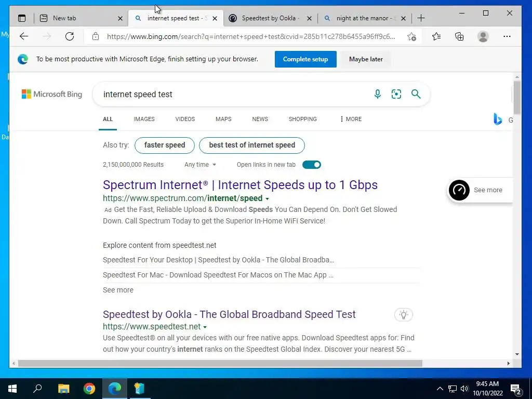532x399 pixels.
Task: Open Spectrum Internet ad result link
Action: tap(240, 185)
